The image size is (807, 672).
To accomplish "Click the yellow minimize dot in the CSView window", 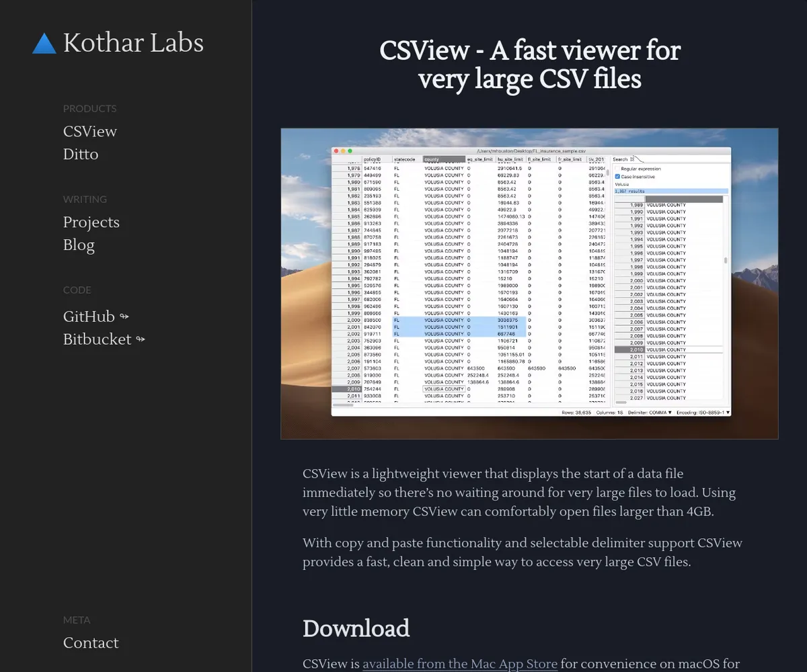I will point(343,151).
